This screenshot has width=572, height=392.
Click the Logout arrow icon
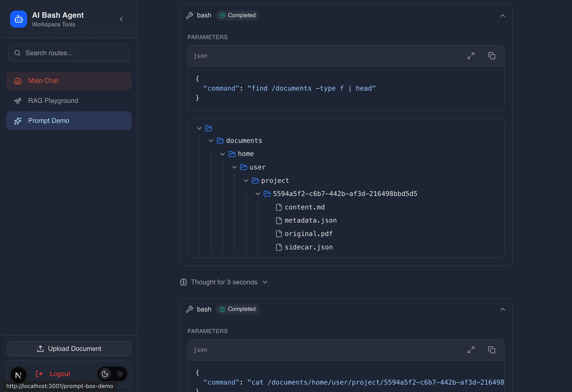coord(39,374)
